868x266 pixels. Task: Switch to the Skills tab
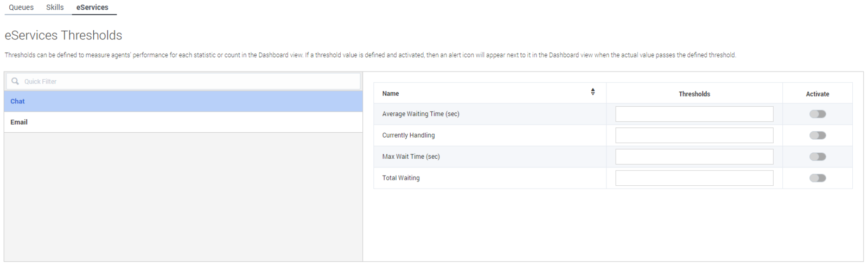[55, 8]
